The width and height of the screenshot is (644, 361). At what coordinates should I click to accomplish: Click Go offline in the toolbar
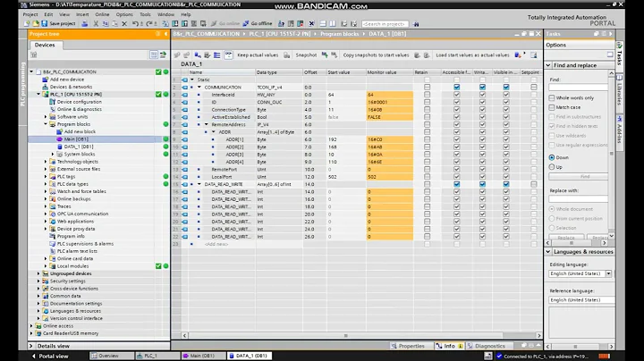(258, 23)
